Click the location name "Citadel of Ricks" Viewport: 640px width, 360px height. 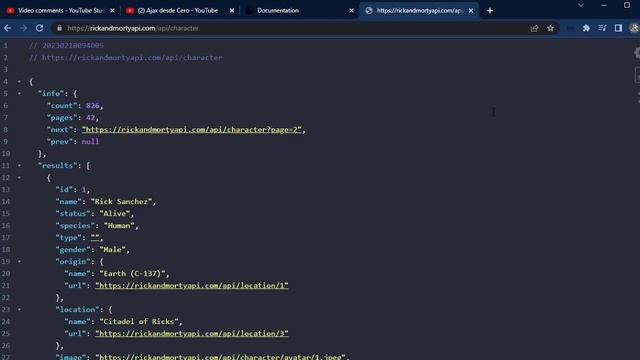[x=139, y=322]
